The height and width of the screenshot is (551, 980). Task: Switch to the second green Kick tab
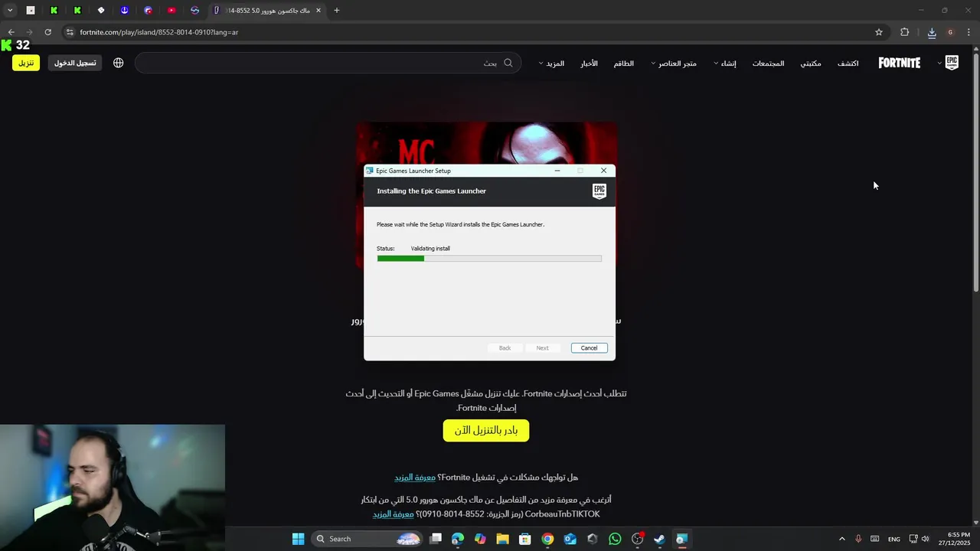tap(77, 11)
